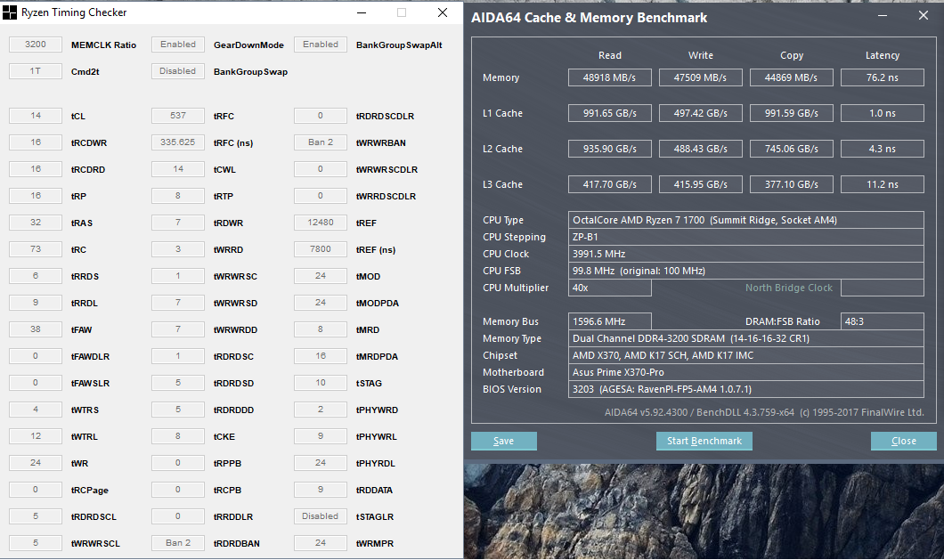This screenshot has height=560, width=944.
Task: Click the L1 Cache Read value 991.65 GB/s
Action: point(610,113)
